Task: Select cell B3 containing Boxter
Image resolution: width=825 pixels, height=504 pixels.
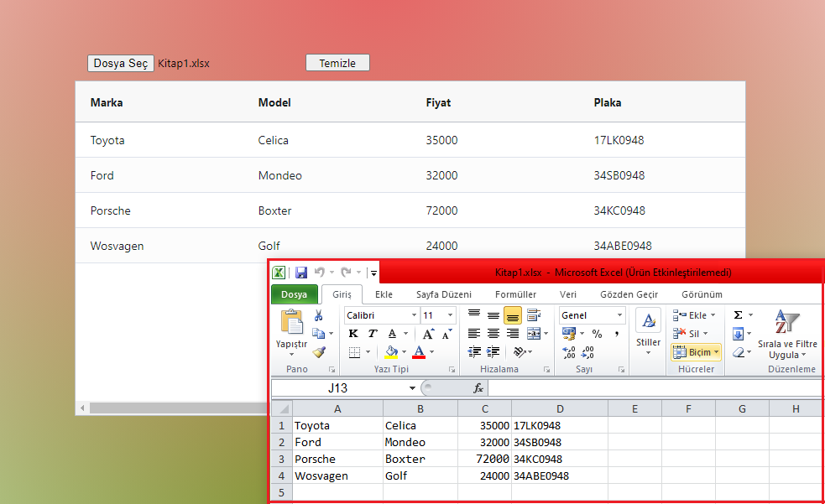Action: [420, 459]
